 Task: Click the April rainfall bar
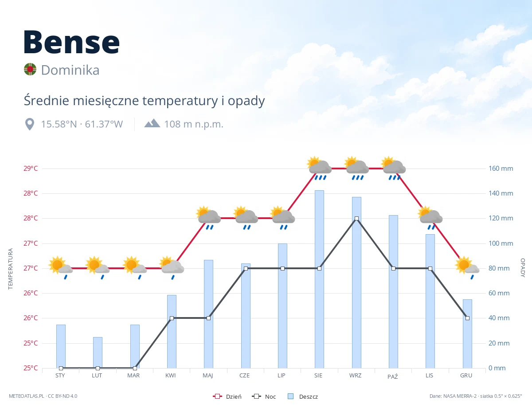pos(172,332)
